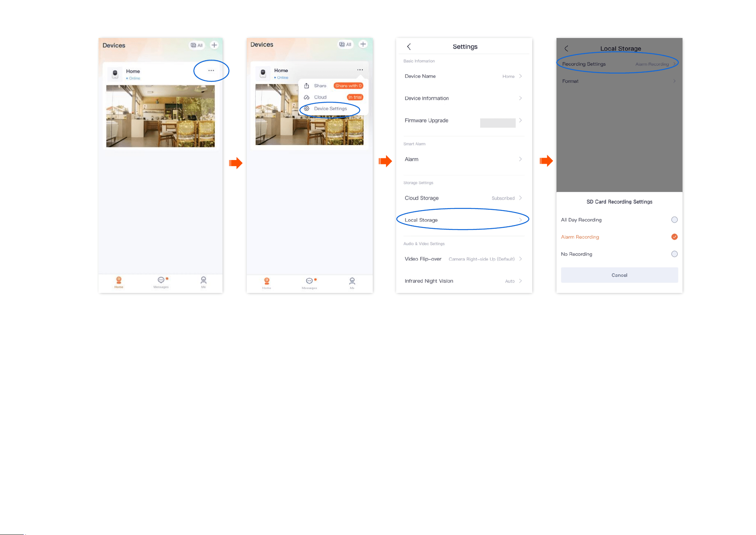Go back from the Settings screen
Screen dimensions: 756x535
[x=409, y=46]
